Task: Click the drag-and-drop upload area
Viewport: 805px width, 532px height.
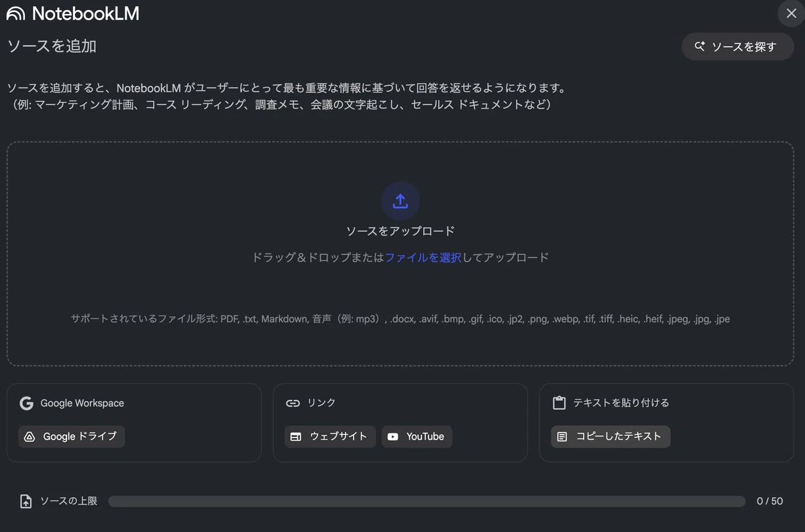Action: point(400,254)
